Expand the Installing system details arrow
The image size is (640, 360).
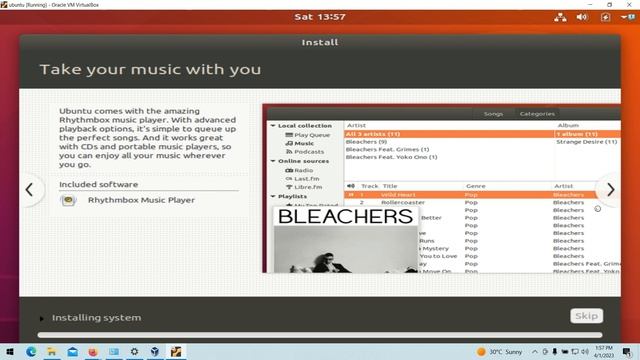pyautogui.click(x=42, y=318)
